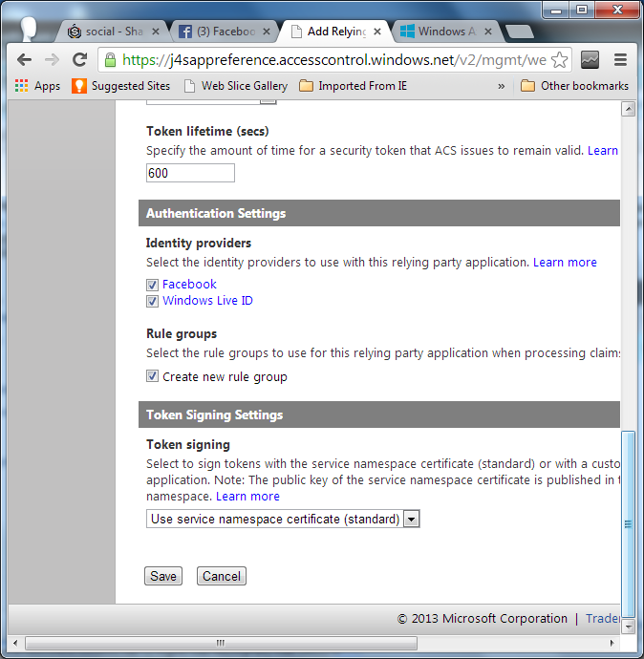Open a new tab
Image resolution: width=644 pixels, height=659 pixels.
520,32
